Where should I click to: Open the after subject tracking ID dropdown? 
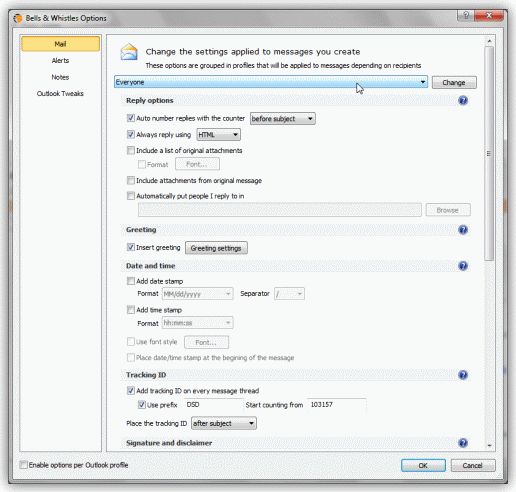[224, 423]
